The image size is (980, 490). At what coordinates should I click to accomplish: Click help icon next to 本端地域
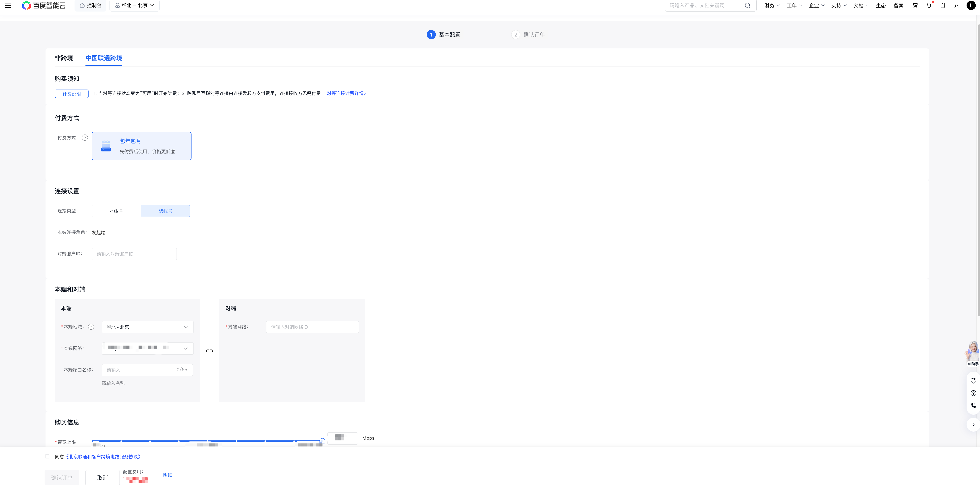point(91,327)
